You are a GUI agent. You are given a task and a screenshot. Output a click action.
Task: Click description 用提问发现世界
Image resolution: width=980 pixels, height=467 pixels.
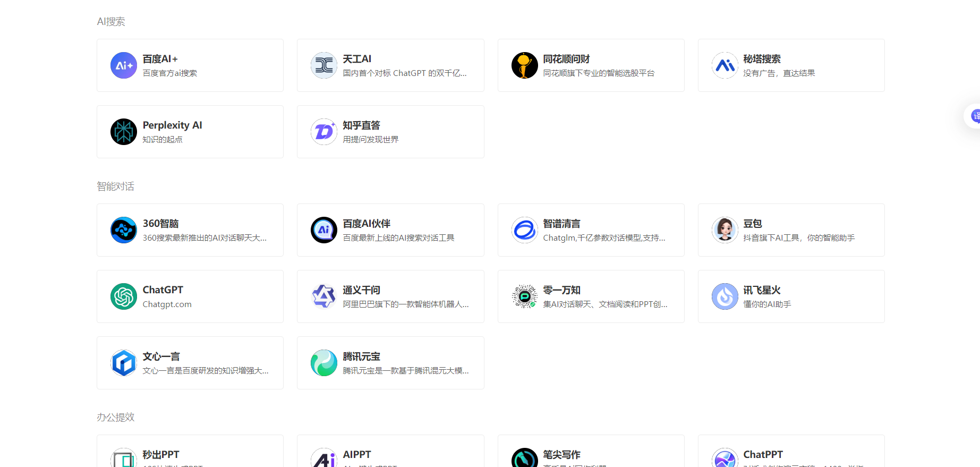(370, 140)
